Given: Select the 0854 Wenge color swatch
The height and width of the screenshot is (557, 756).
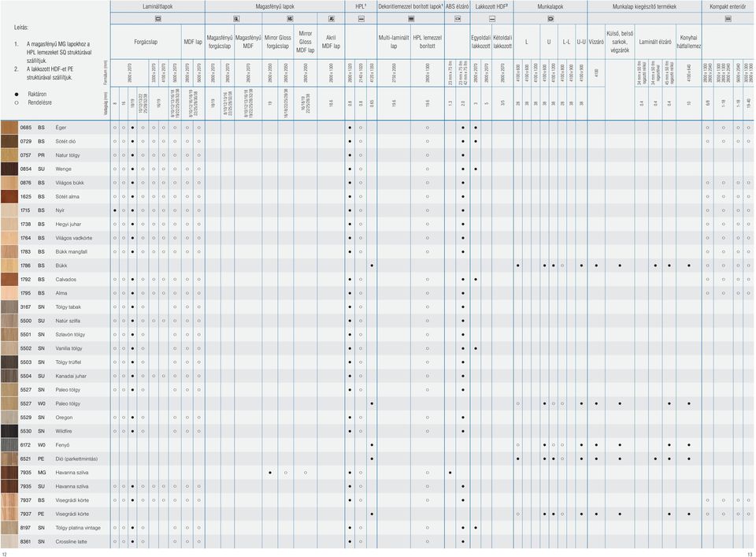Looking at the screenshot, I should pyautogui.click(x=9, y=169).
